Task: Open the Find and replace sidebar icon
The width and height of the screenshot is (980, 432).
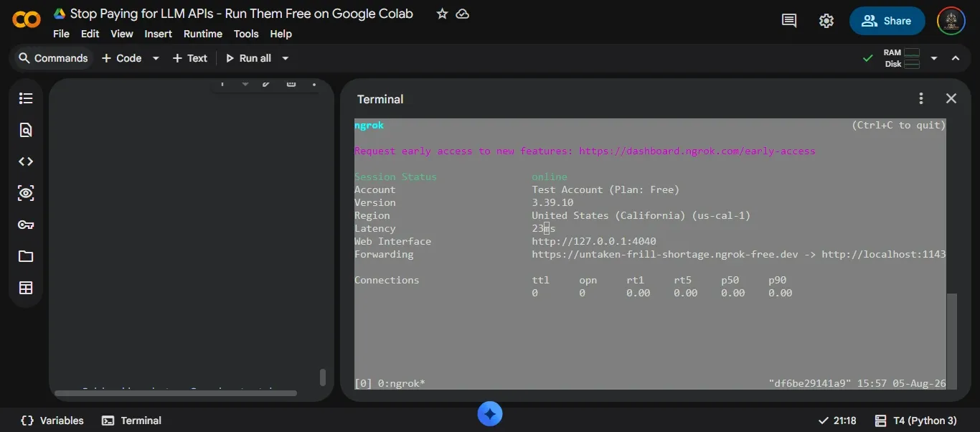Action: pyautogui.click(x=26, y=130)
